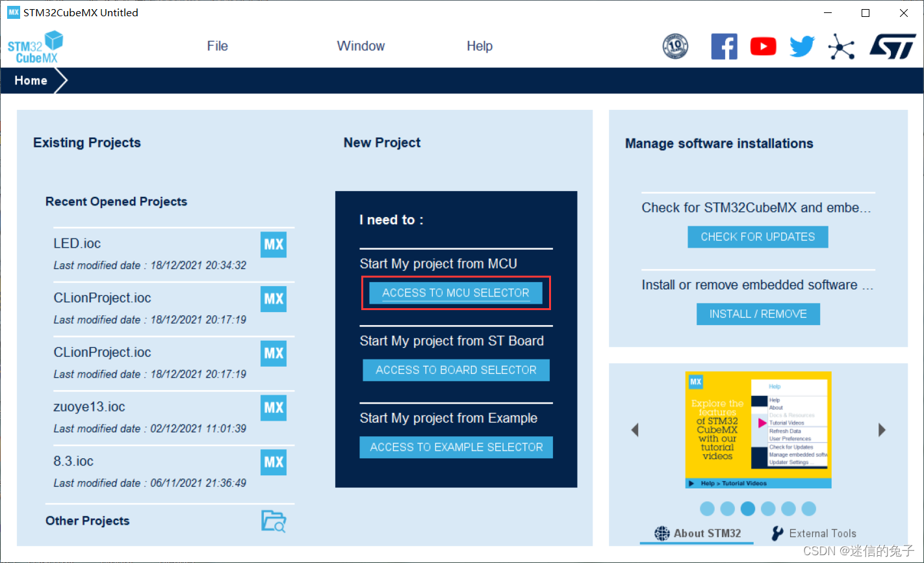Open the Help menu
Image resolution: width=924 pixels, height=563 pixels.
pyautogui.click(x=480, y=46)
